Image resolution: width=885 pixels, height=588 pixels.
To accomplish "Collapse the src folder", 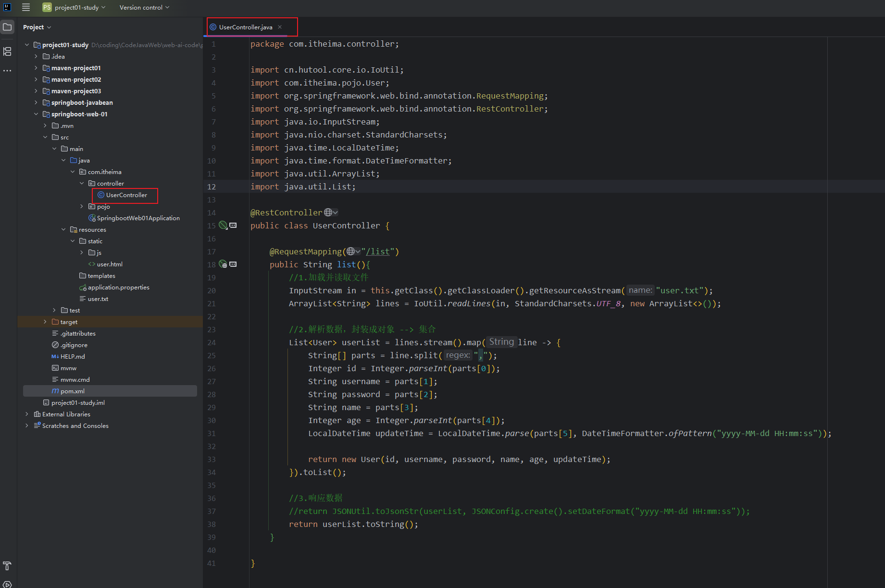I will (x=45, y=137).
